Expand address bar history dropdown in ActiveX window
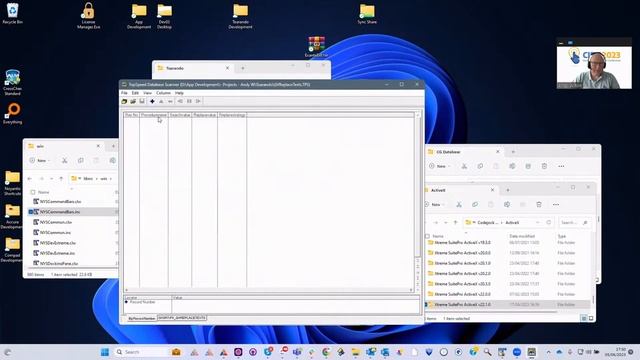The height and width of the screenshot is (360, 640). coord(538,223)
